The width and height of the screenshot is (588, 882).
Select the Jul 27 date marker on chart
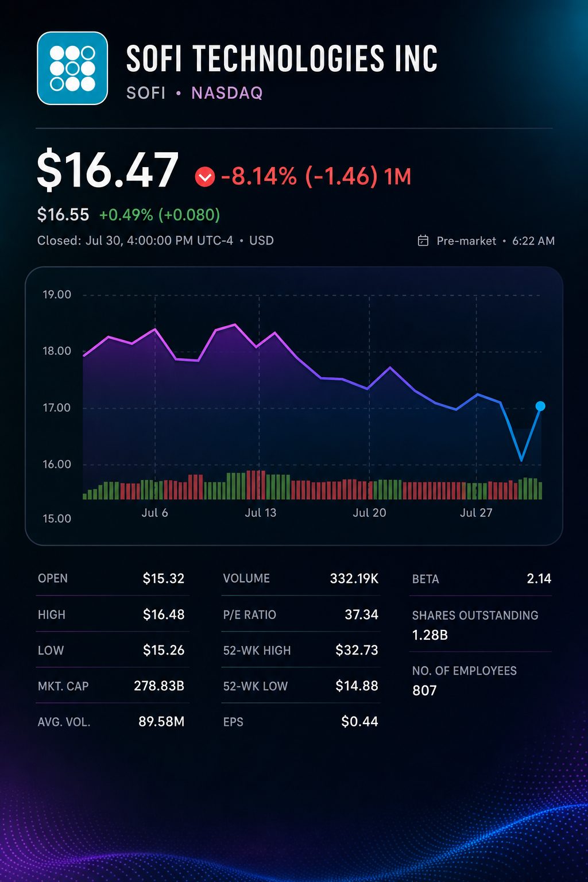476,513
